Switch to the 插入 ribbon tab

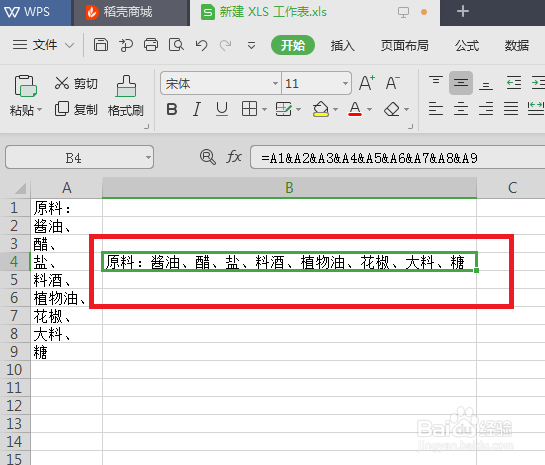342,46
